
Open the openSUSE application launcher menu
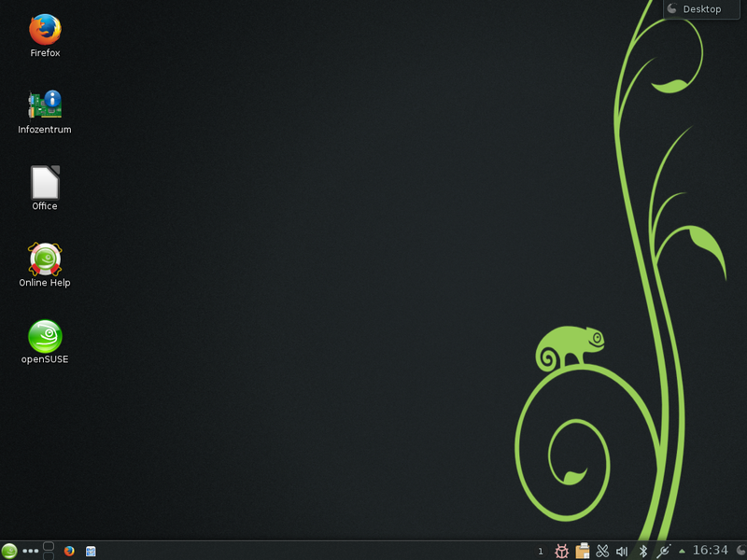pos(9,551)
